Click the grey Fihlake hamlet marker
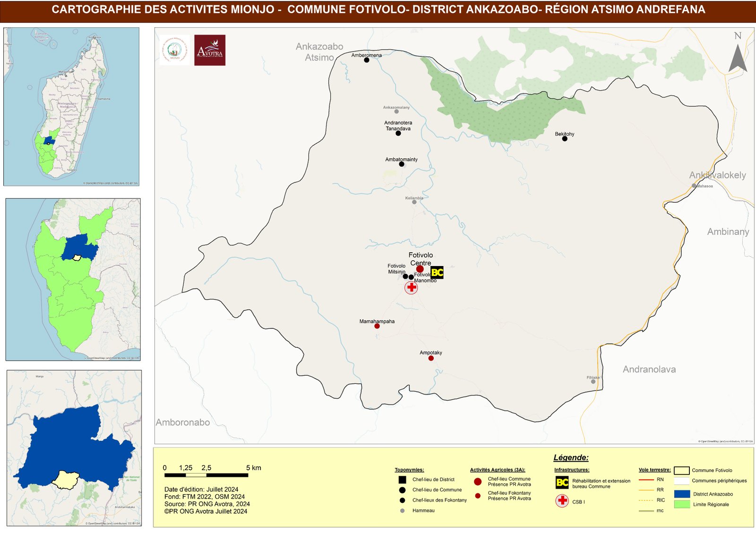Screen dimensions: 756x534 pyautogui.click(x=593, y=381)
